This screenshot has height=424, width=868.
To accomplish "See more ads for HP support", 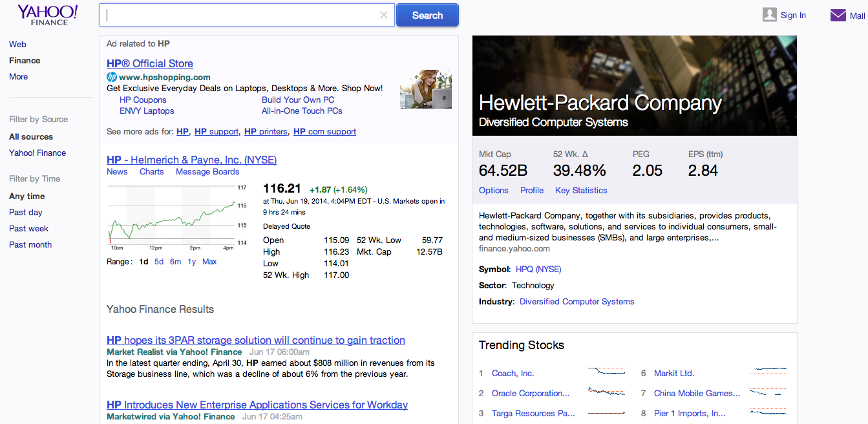I will pos(217,131).
